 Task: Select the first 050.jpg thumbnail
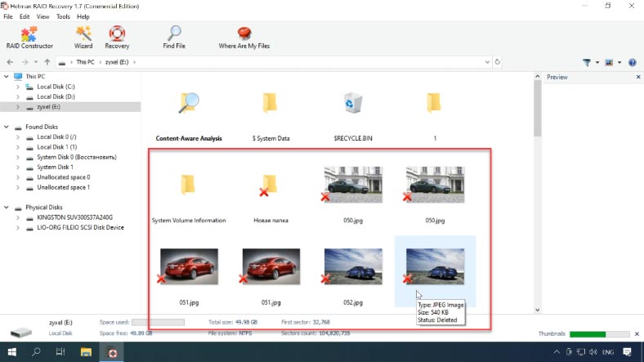point(353,185)
